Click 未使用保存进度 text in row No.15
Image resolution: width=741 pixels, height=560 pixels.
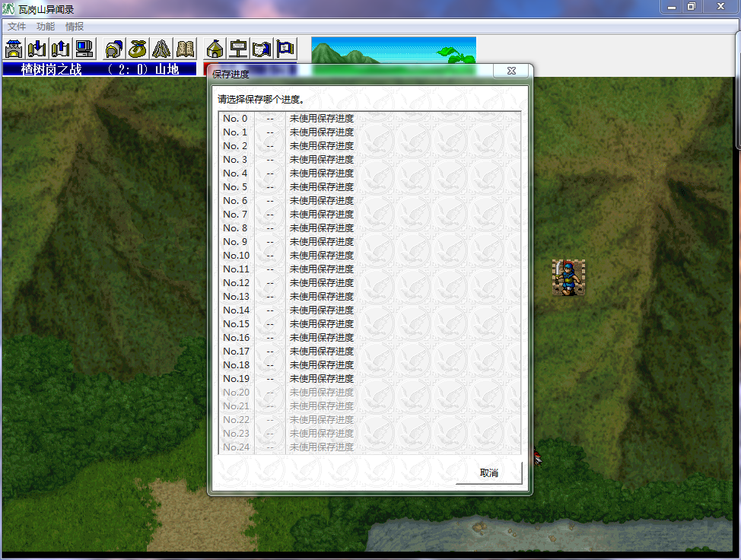point(321,324)
